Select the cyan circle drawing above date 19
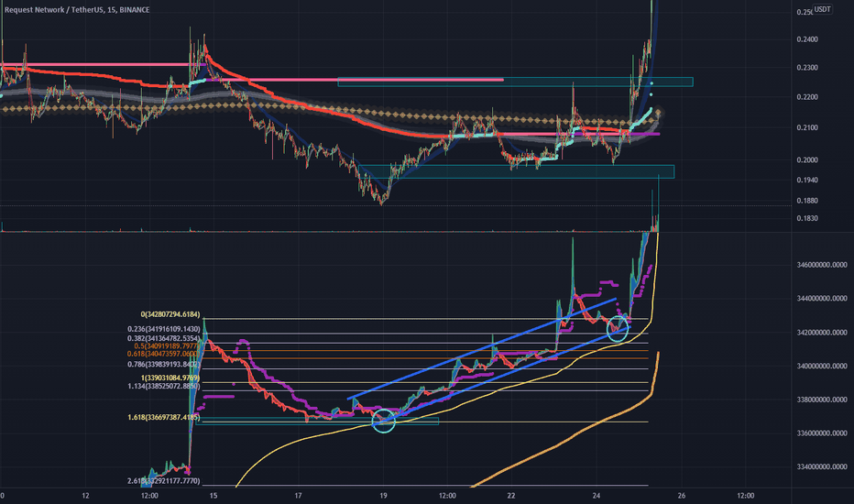Viewport: 854px width, 504px height. click(x=383, y=421)
